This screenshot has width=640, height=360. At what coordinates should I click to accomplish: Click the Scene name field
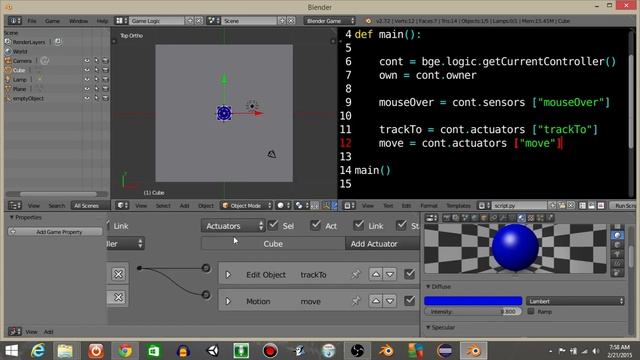tap(249, 21)
